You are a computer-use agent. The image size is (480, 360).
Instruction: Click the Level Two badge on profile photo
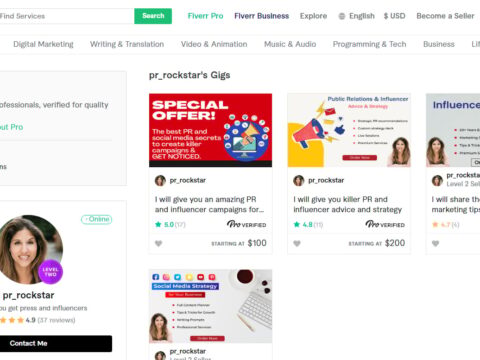tap(51, 272)
